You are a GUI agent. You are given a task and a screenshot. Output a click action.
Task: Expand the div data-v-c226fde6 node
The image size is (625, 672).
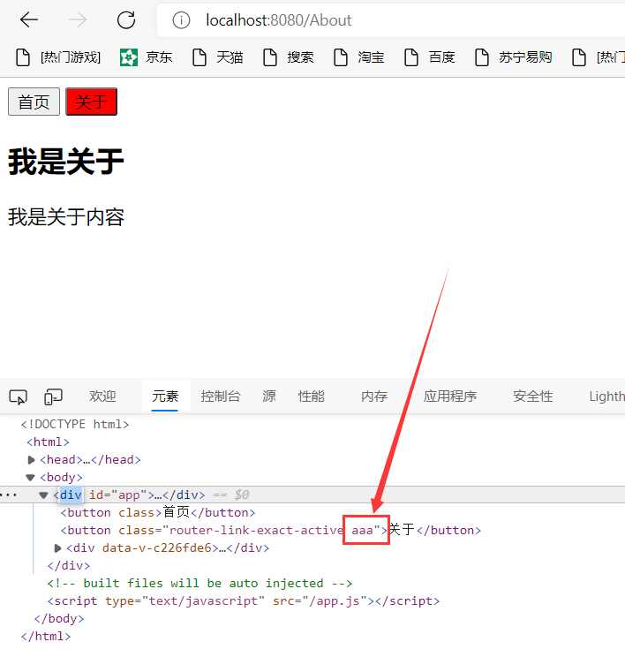pos(57,548)
